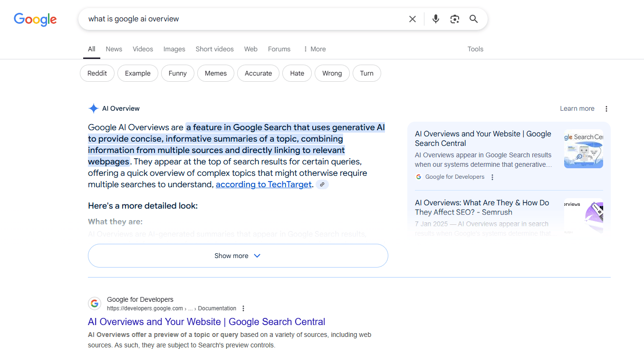Switch to the Forums tab

point(279,49)
